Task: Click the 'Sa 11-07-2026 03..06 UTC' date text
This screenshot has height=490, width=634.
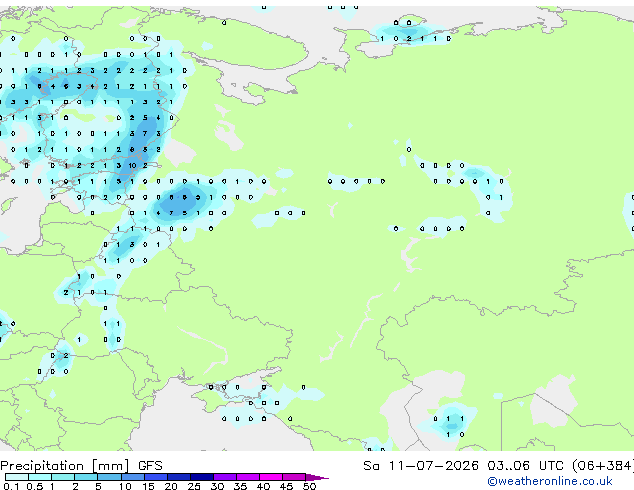Action: (x=463, y=466)
